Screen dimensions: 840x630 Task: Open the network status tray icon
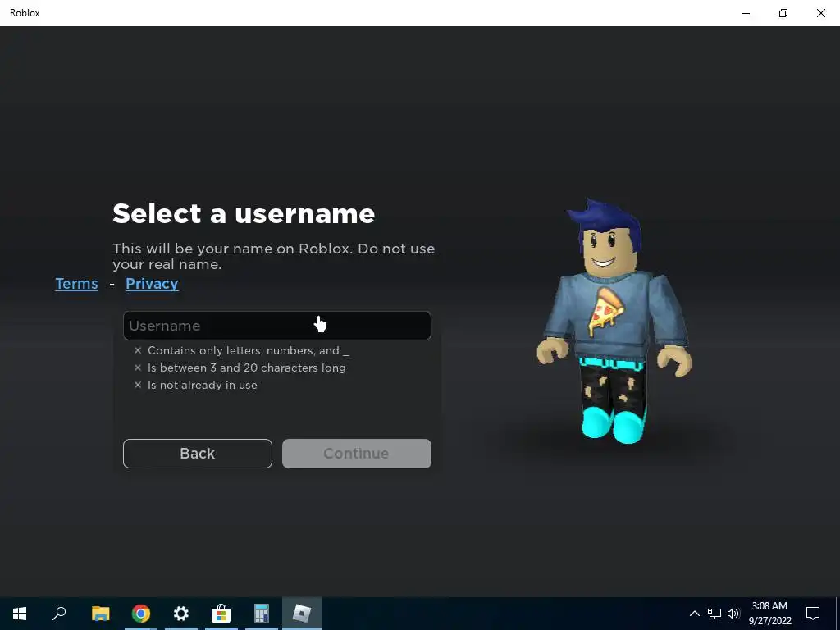point(714,614)
